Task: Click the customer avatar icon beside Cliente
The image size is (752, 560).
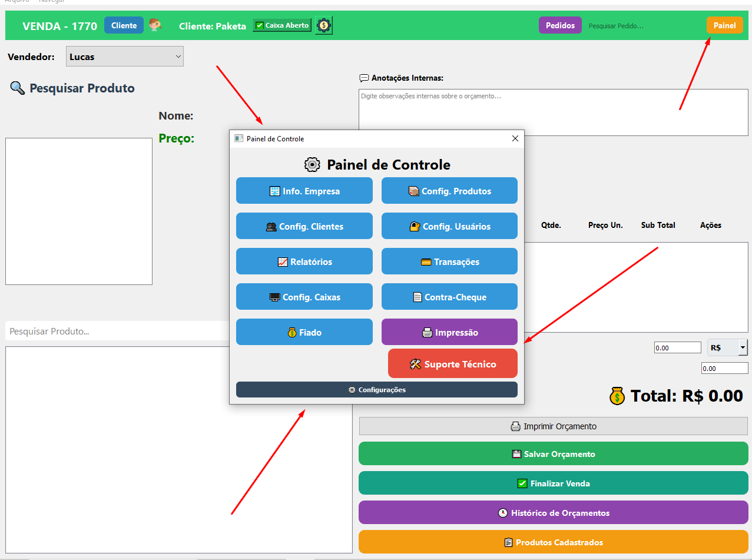Action: (155, 25)
